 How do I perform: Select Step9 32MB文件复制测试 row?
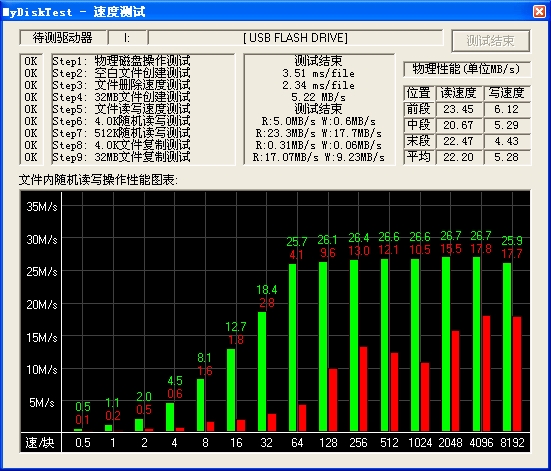(121, 157)
